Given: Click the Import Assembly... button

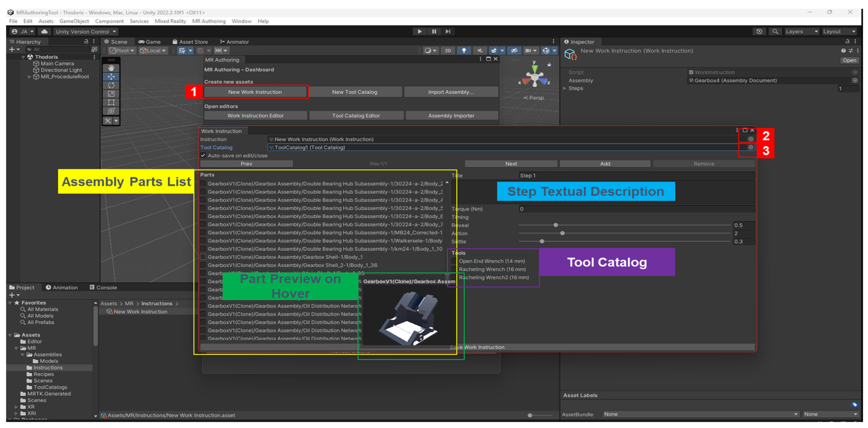Looking at the screenshot, I should click(x=451, y=92).
